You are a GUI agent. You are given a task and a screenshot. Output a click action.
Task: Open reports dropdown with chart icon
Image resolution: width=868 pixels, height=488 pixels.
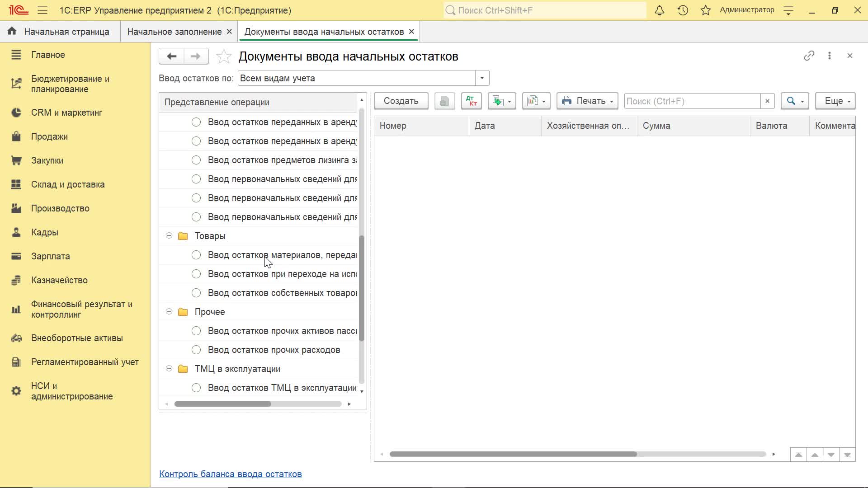pyautogui.click(x=536, y=101)
